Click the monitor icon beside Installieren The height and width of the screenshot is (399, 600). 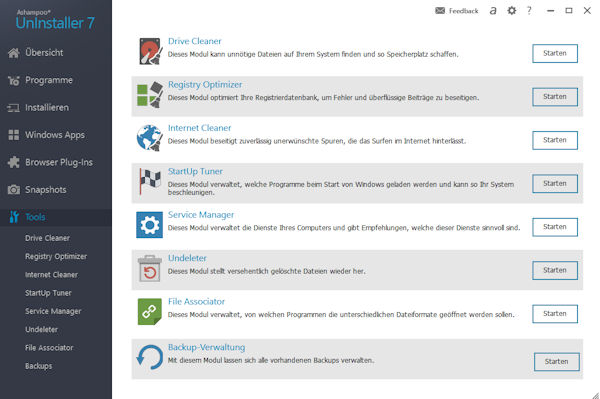13,108
